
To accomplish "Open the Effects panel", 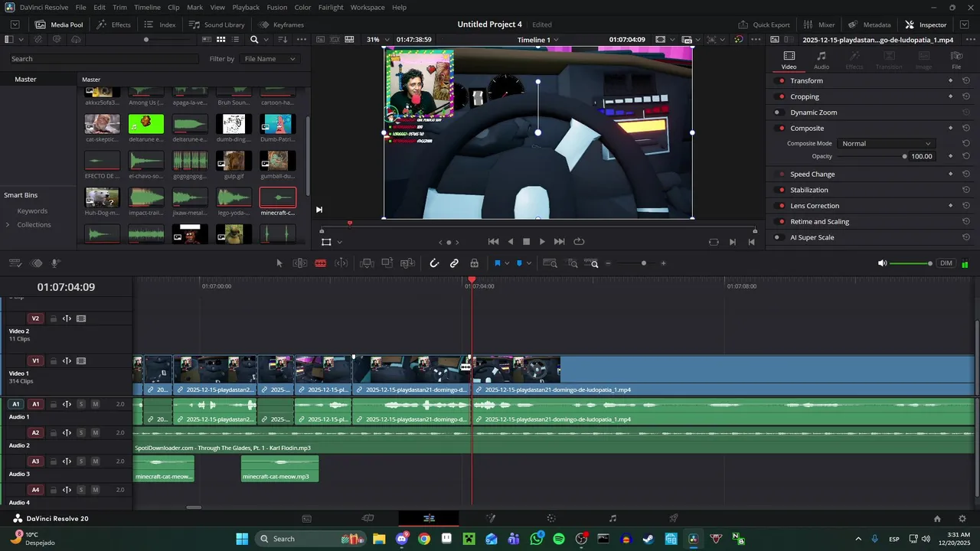I will [x=113, y=24].
